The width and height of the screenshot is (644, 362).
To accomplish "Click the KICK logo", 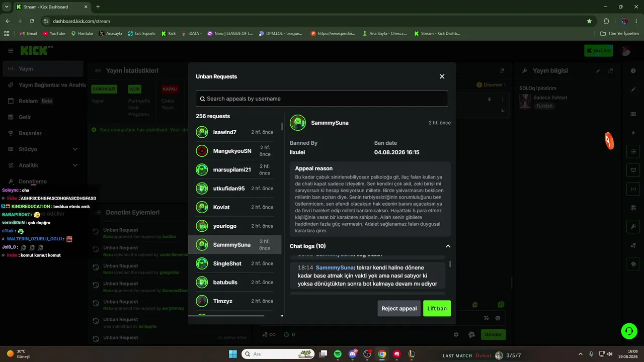I will click(x=36, y=51).
